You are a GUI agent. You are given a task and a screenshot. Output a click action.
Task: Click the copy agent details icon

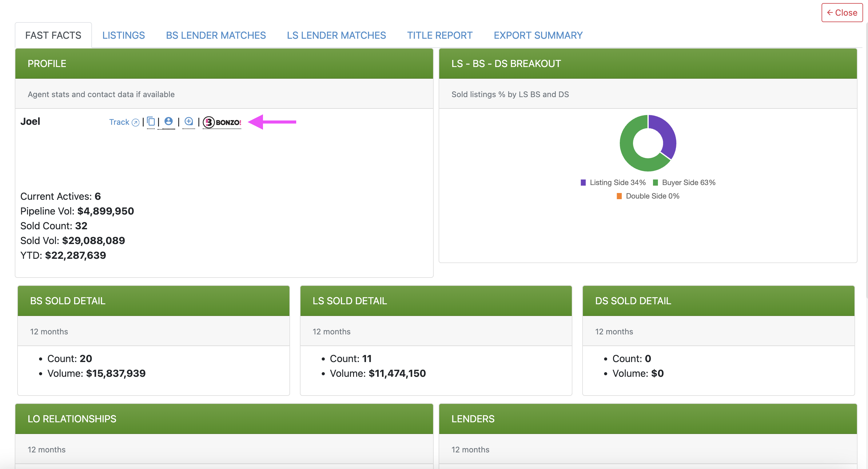(x=151, y=121)
